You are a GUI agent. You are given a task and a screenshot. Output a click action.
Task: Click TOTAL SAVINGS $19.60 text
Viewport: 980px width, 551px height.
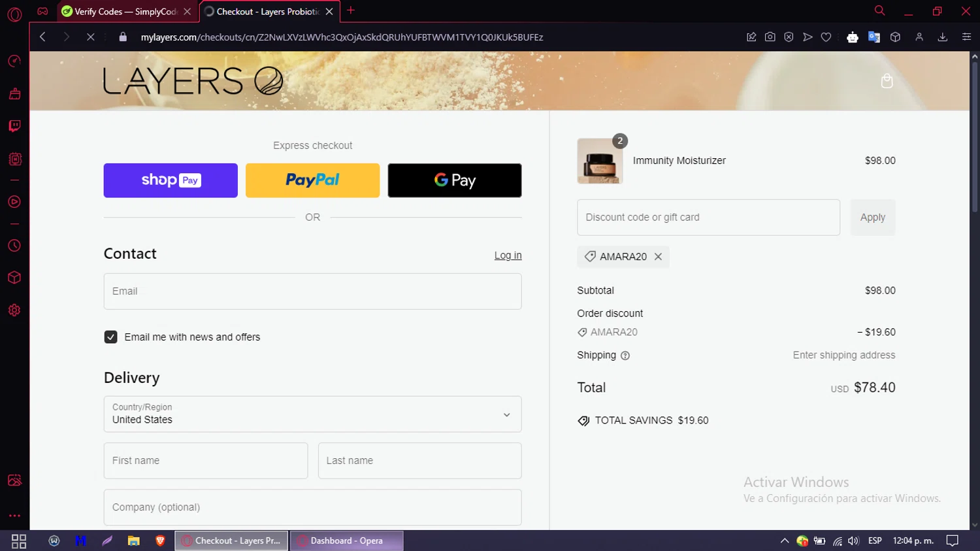[651, 421]
